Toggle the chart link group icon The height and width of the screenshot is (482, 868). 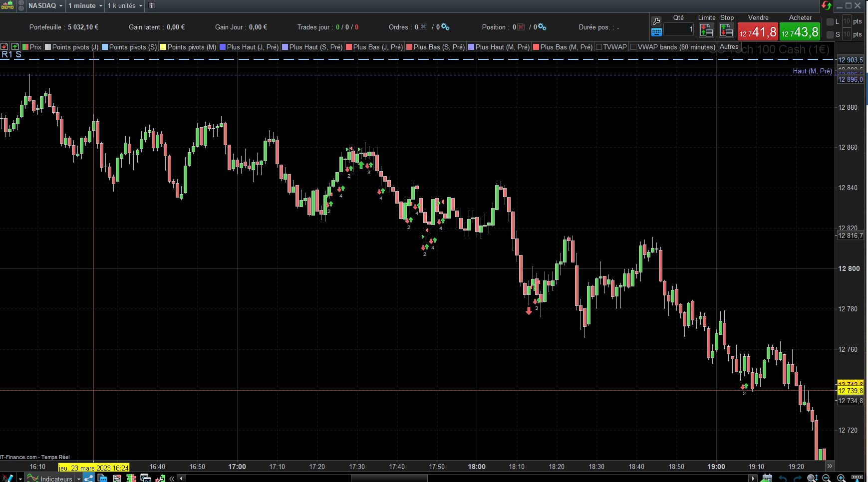click(21, 5)
